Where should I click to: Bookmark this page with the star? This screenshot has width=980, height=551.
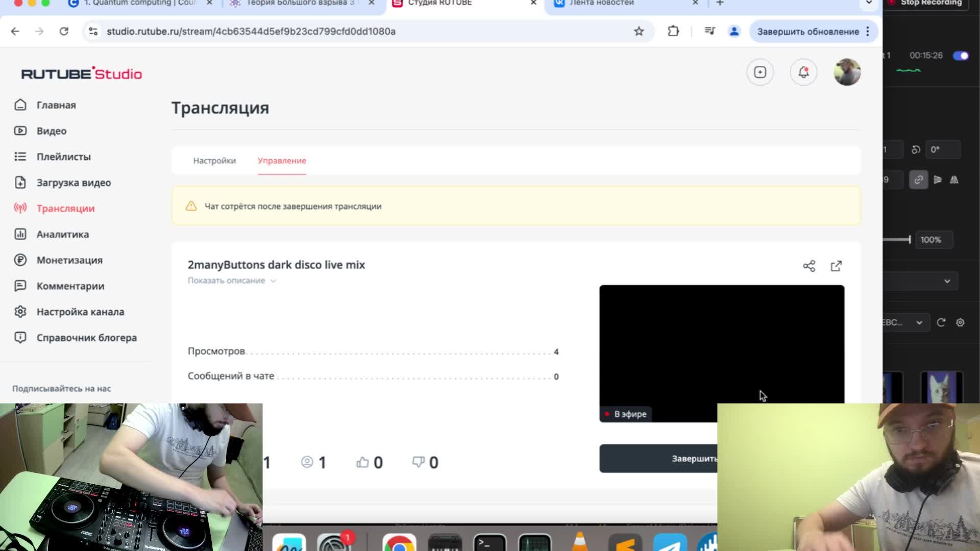point(639,31)
